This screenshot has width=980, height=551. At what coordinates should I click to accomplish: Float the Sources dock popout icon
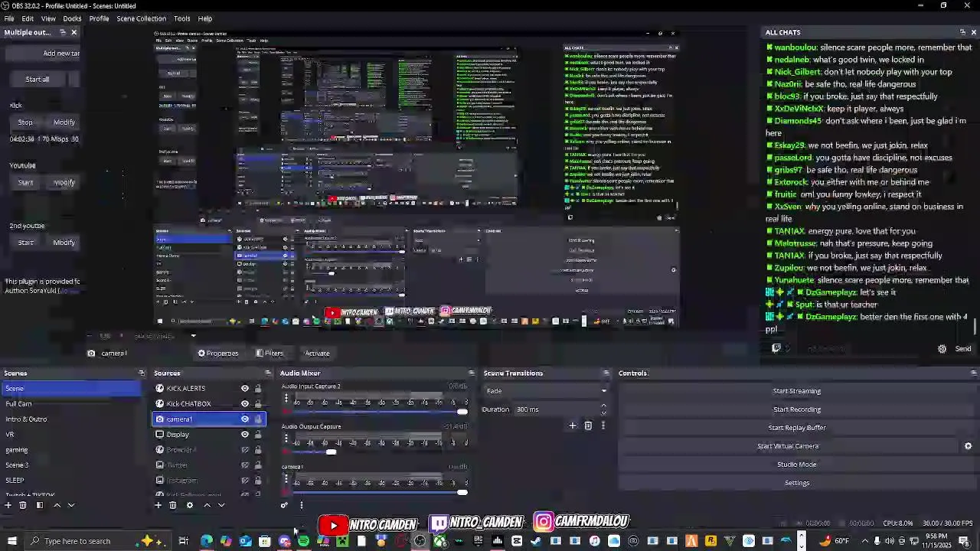pyautogui.click(x=268, y=373)
